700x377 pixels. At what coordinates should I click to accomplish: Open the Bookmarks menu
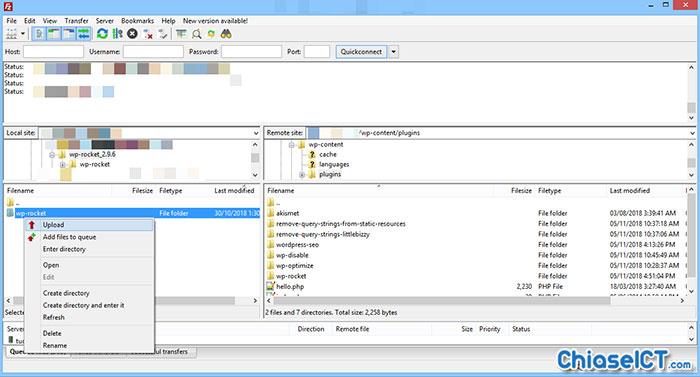(x=138, y=21)
